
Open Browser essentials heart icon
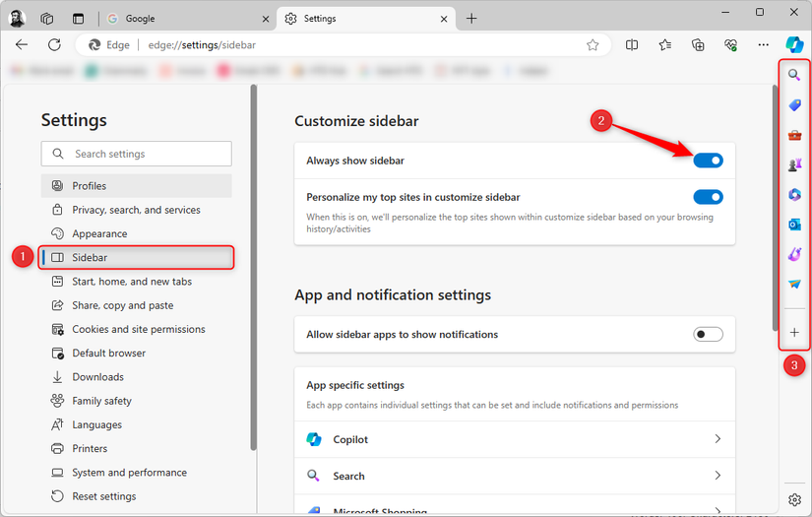pyautogui.click(x=730, y=45)
